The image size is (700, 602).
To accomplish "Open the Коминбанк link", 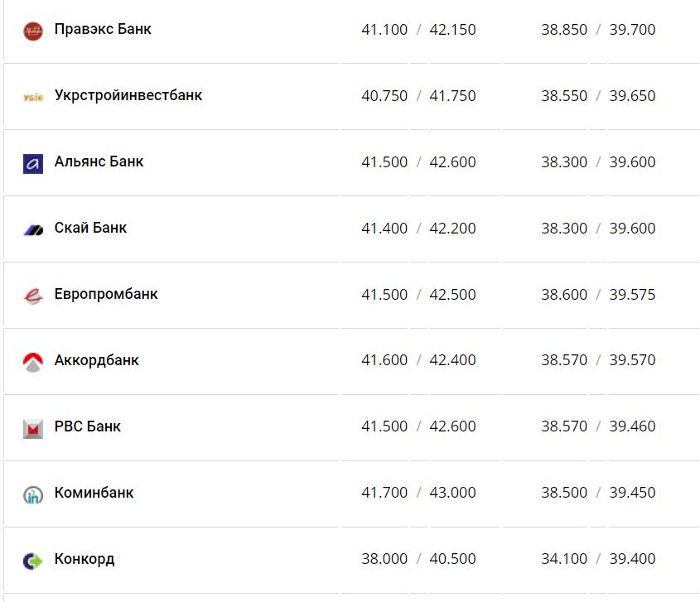I will (94, 494).
